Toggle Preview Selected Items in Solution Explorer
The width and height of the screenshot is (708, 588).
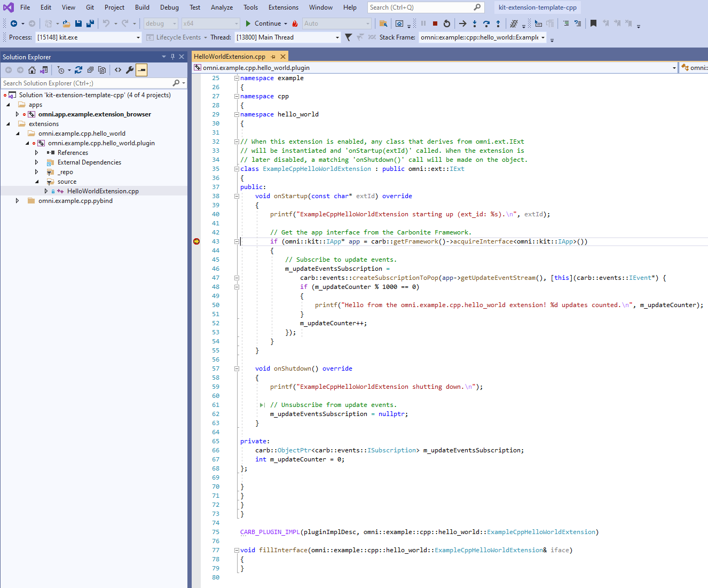click(x=141, y=70)
